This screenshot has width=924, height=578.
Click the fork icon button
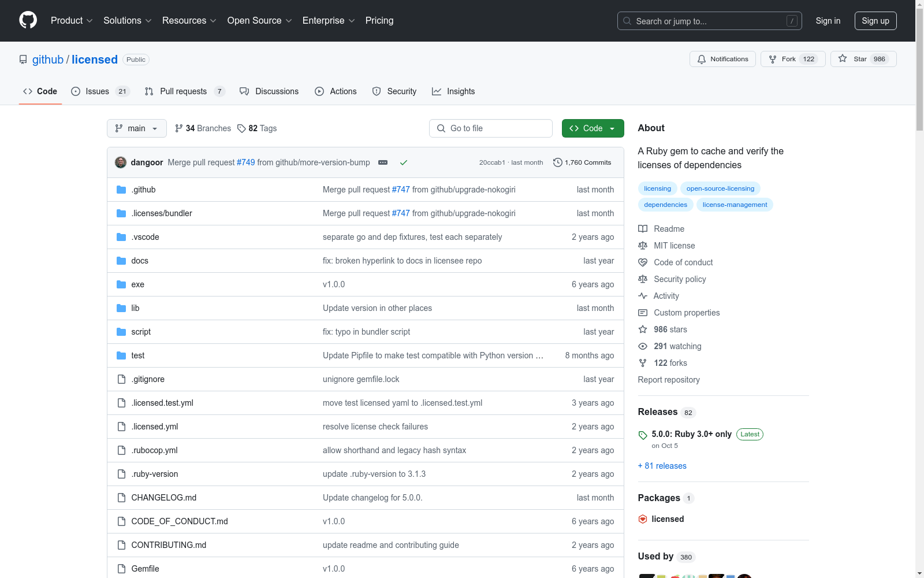[x=773, y=59]
